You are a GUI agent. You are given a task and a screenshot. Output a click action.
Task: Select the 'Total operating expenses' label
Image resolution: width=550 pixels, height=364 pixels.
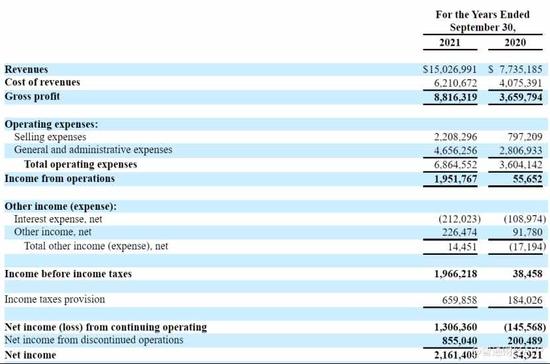(81, 164)
